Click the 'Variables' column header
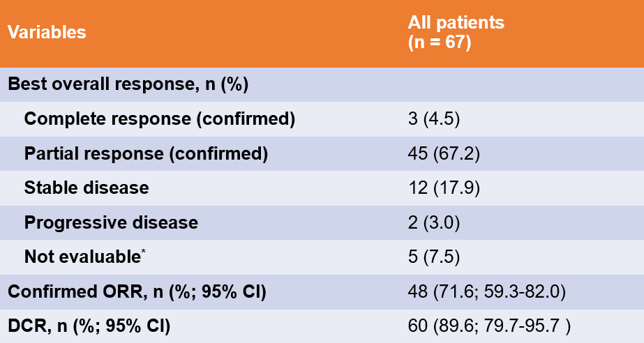Screen dimensions: 644x343 coord(47,33)
